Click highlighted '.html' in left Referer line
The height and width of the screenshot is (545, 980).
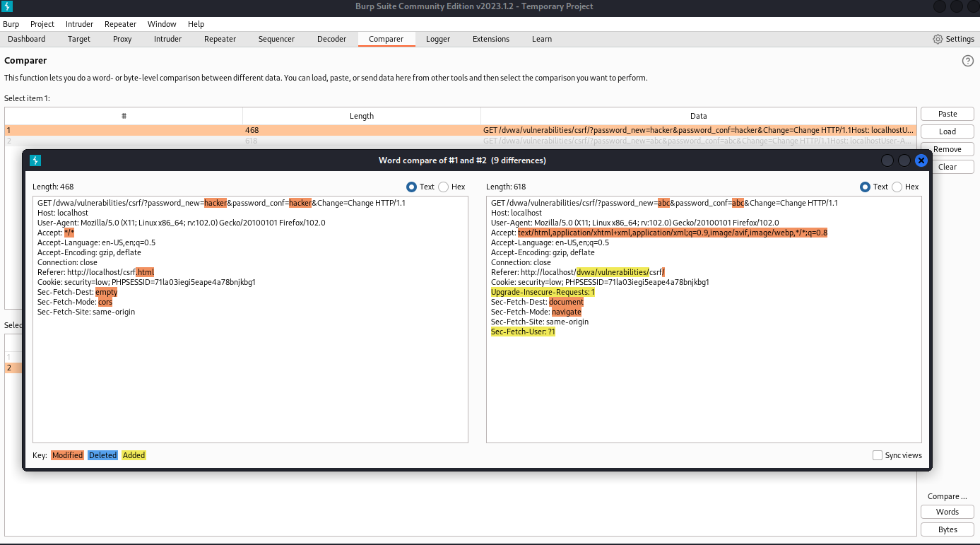145,272
